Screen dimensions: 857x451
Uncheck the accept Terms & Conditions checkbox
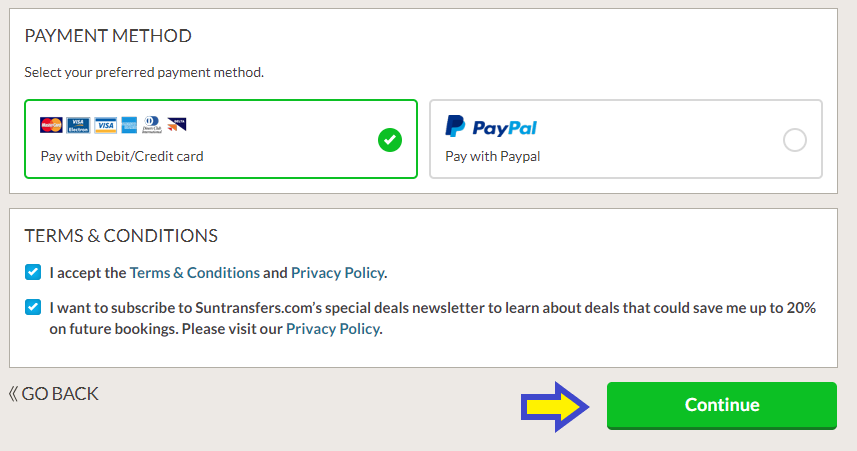(x=34, y=272)
